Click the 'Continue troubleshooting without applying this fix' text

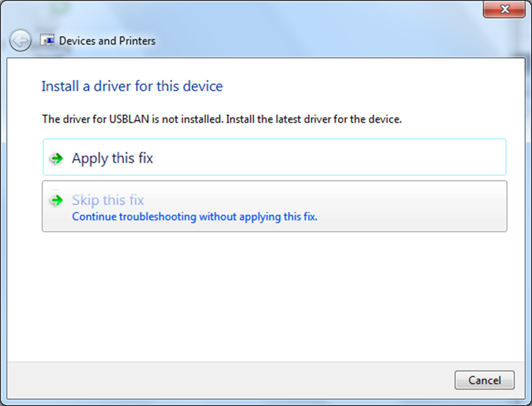[x=195, y=217]
